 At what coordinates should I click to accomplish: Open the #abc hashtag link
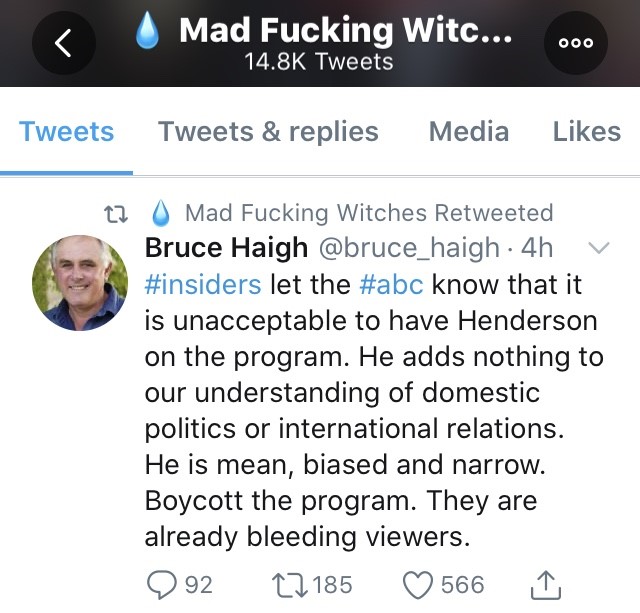tap(391, 283)
